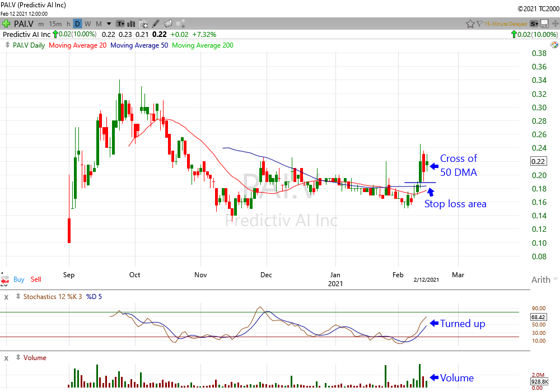The height and width of the screenshot is (392, 560).
Task: Click the Moving Average 200 legend
Action: pyautogui.click(x=203, y=45)
